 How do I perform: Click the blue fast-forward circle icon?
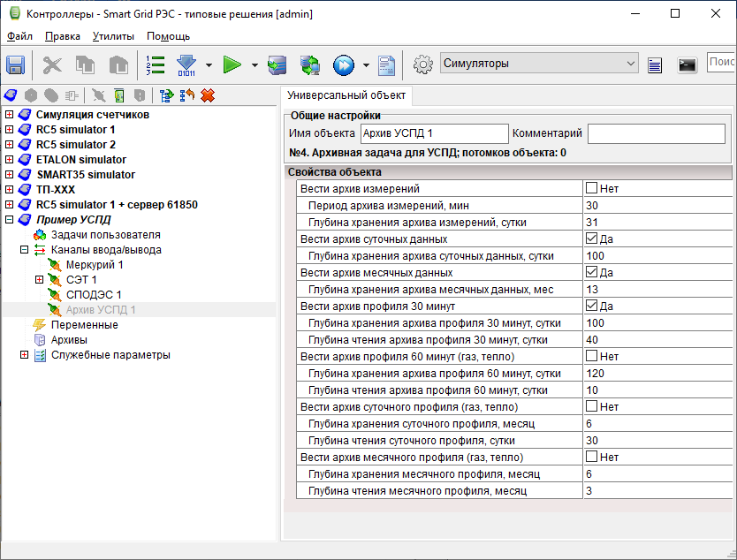(343, 64)
